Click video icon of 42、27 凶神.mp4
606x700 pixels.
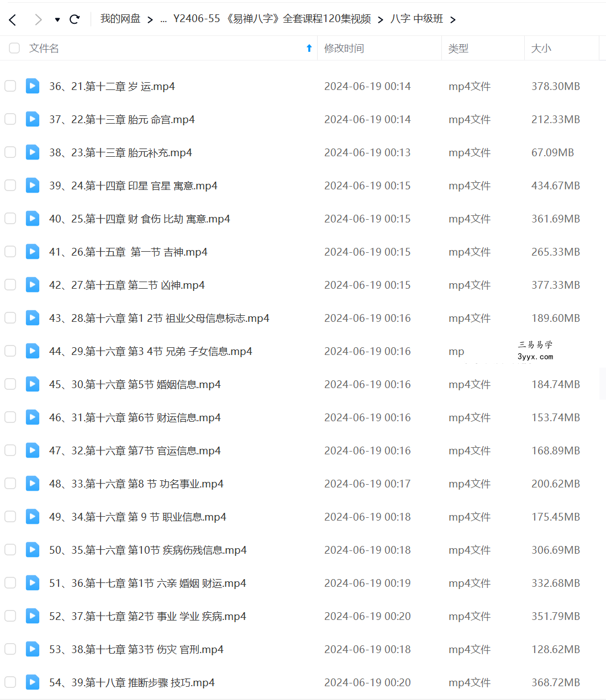click(x=33, y=285)
